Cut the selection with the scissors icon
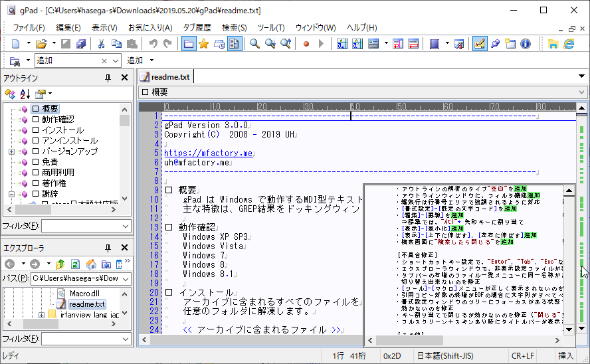Screen dimensions: 590x364 [101, 44]
